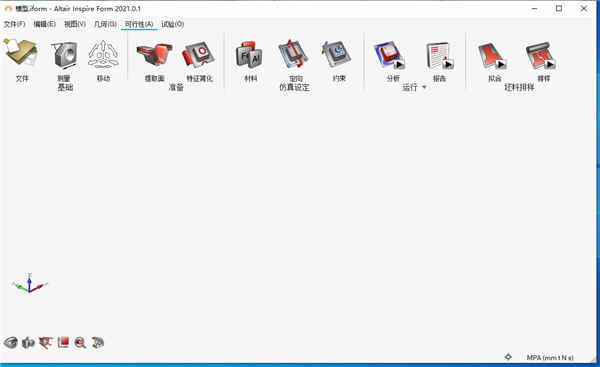Open the 特征简化 defeature tool

tap(199, 55)
